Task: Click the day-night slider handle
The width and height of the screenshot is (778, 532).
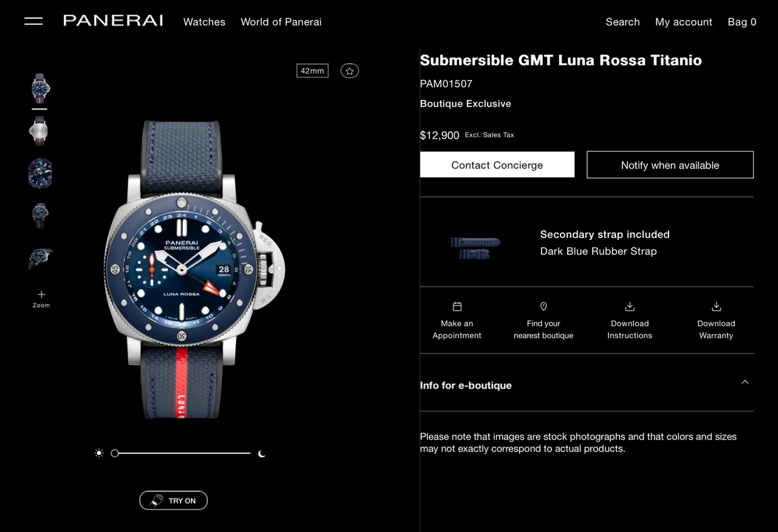Action: pyautogui.click(x=115, y=453)
